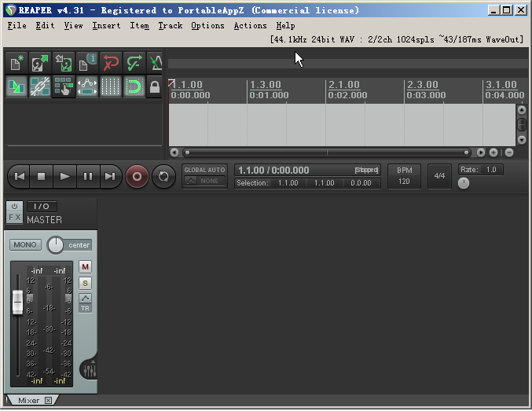Viewport: 532px width, 411px height.
Task: Click vertical scroll up arrow
Action: [522, 110]
